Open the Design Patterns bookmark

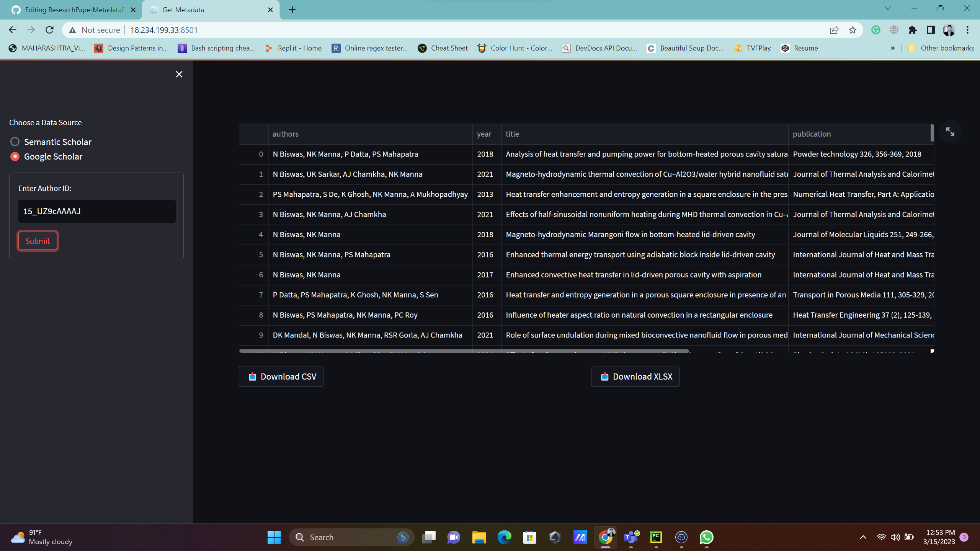[x=131, y=48]
